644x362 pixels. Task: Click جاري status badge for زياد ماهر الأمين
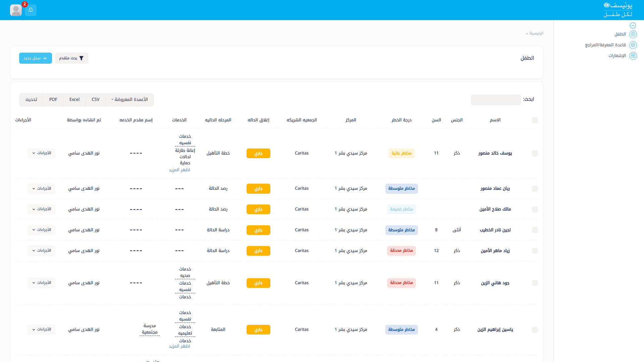point(258,251)
